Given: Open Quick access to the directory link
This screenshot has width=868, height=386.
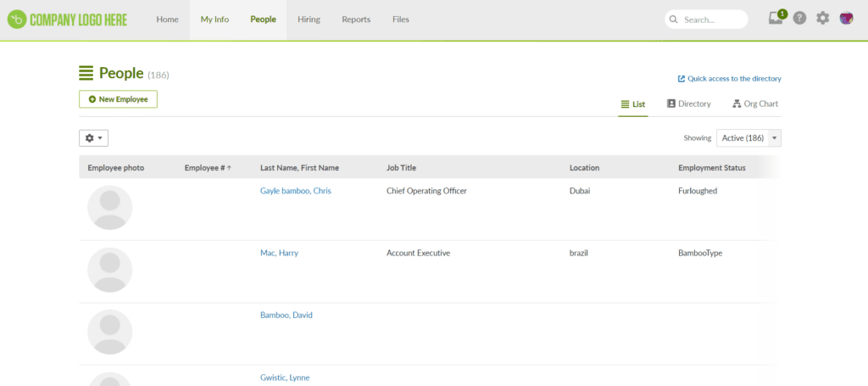Looking at the screenshot, I should click(x=730, y=79).
